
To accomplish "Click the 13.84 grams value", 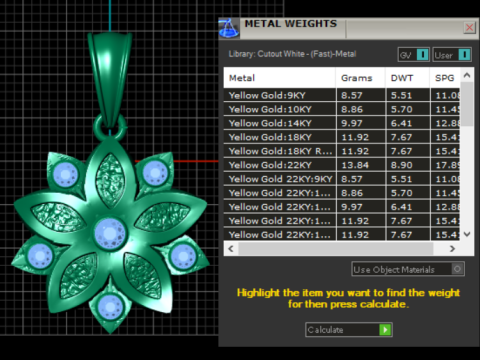I will tap(355, 165).
